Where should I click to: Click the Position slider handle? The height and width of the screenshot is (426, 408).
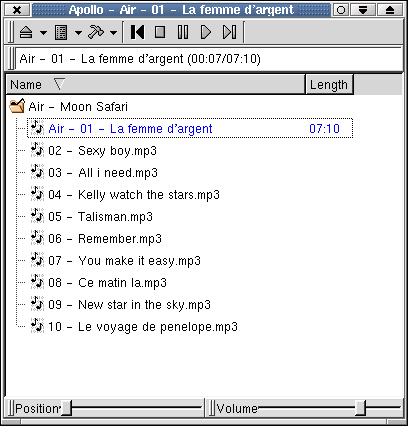pyautogui.click(x=67, y=408)
